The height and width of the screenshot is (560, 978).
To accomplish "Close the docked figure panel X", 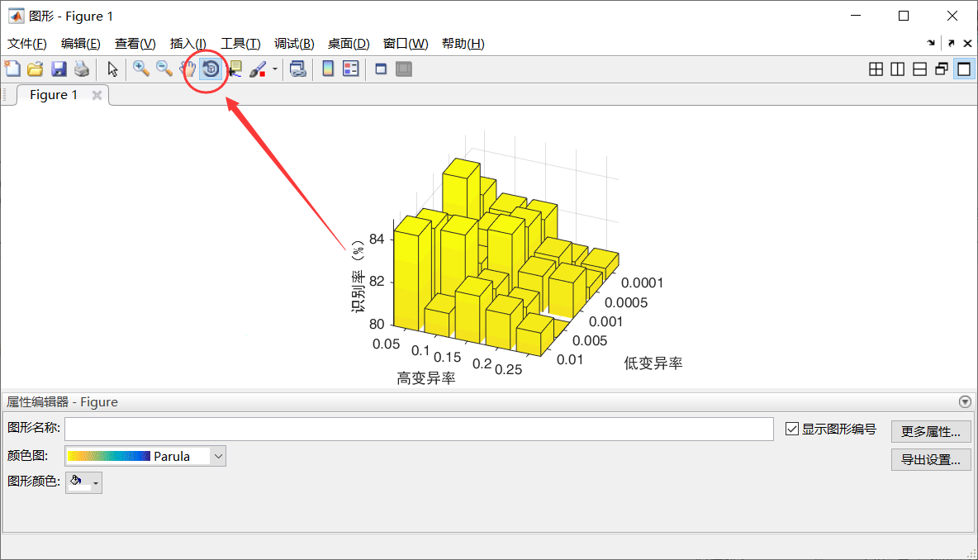I will click(967, 43).
